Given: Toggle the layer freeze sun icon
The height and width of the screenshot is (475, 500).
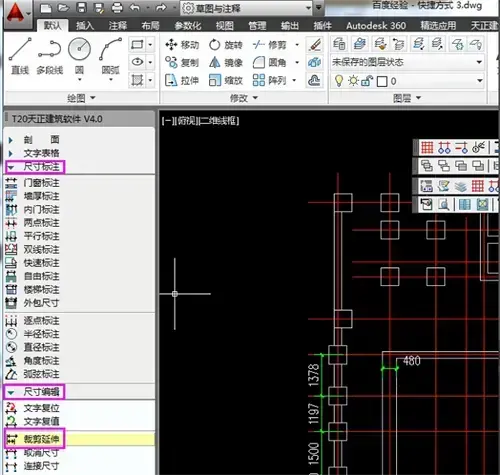Looking at the screenshot, I should pyautogui.click(x=353, y=81).
